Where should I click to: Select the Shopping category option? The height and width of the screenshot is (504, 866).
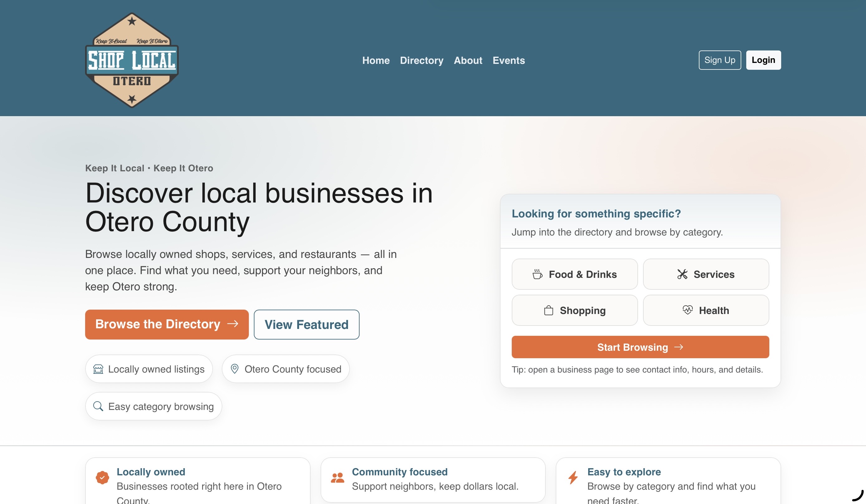(x=574, y=310)
